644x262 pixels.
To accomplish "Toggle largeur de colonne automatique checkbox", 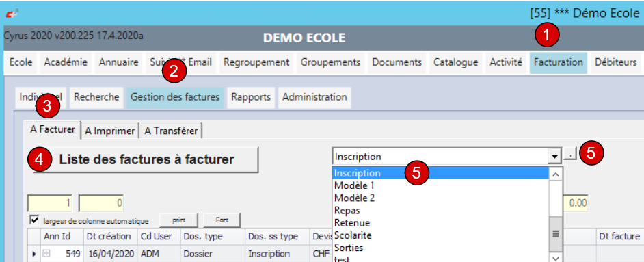I will coord(35,220).
